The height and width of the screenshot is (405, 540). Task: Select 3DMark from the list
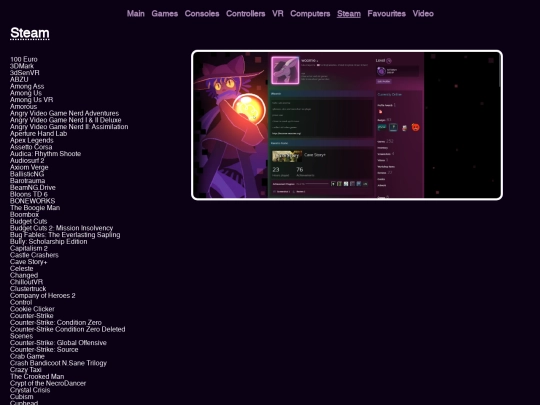22,66
